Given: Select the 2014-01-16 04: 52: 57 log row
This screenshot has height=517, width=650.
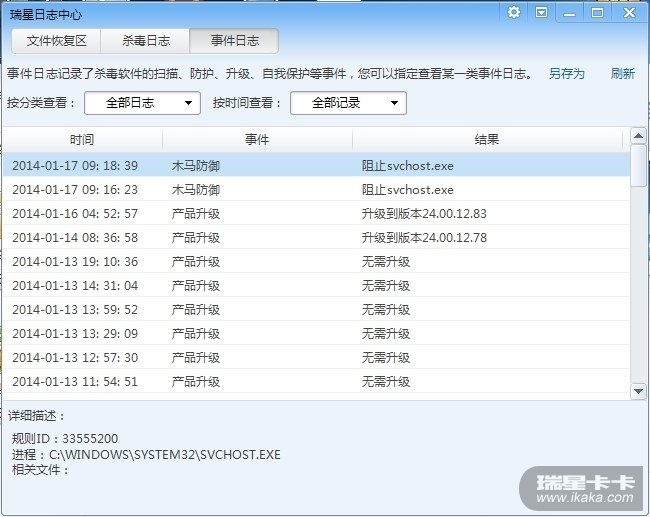Looking at the screenshot, I should [x=317, y=214].
